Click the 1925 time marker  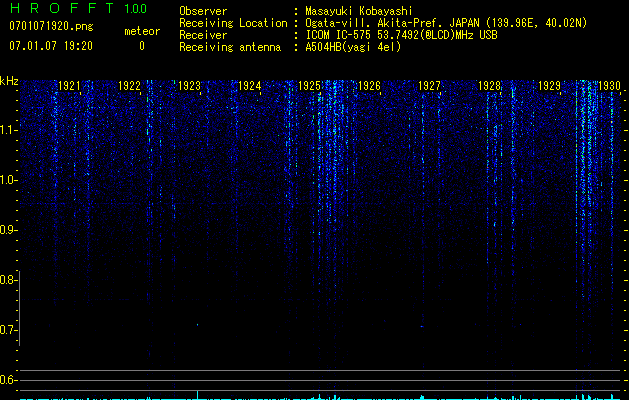point(309,86)
